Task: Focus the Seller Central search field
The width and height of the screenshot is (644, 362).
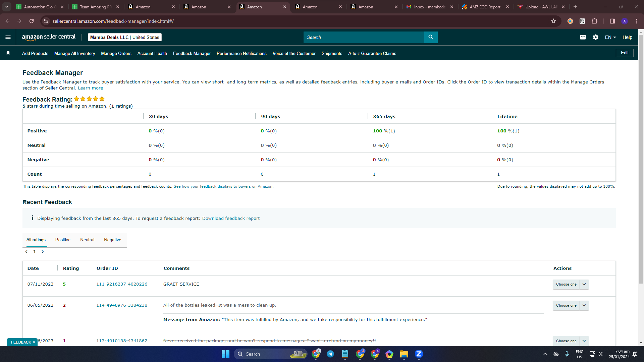Action: pos(364,37)
